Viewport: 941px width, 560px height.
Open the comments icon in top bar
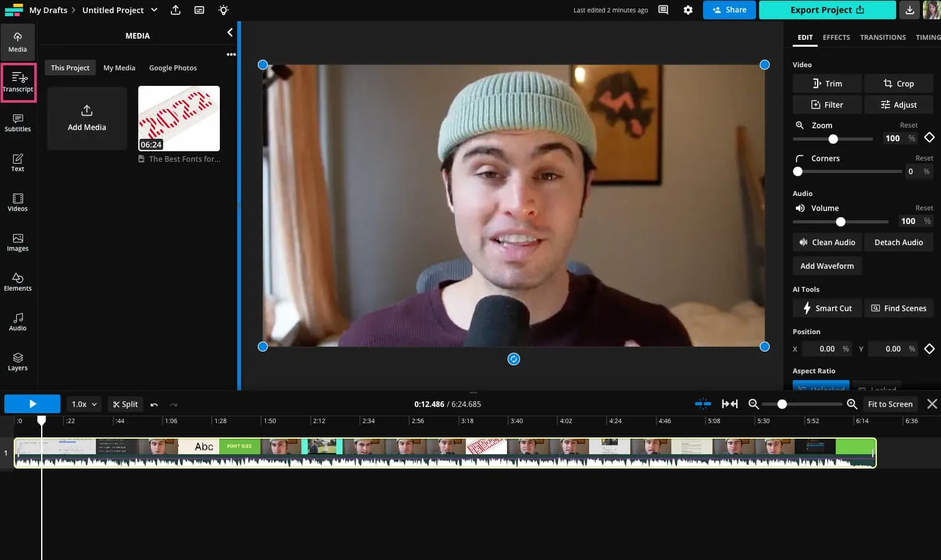pos(663,10)
